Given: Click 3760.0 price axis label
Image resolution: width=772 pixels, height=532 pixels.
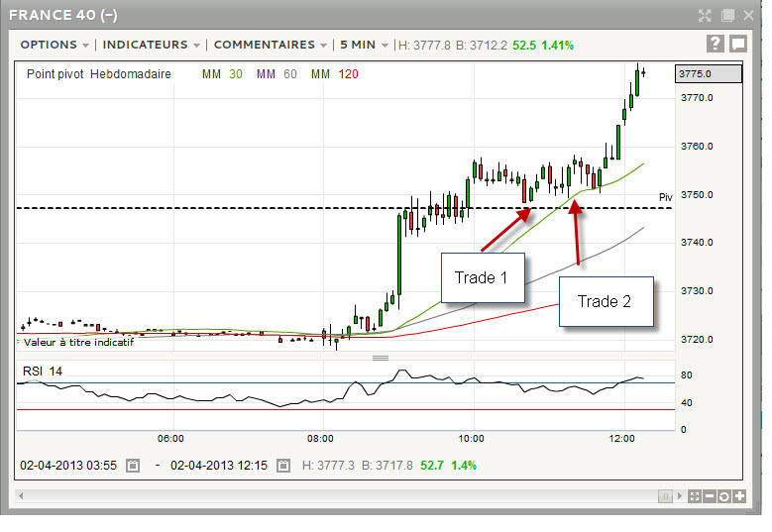Looking at the screenshot, I should click(x=697, y=147).
